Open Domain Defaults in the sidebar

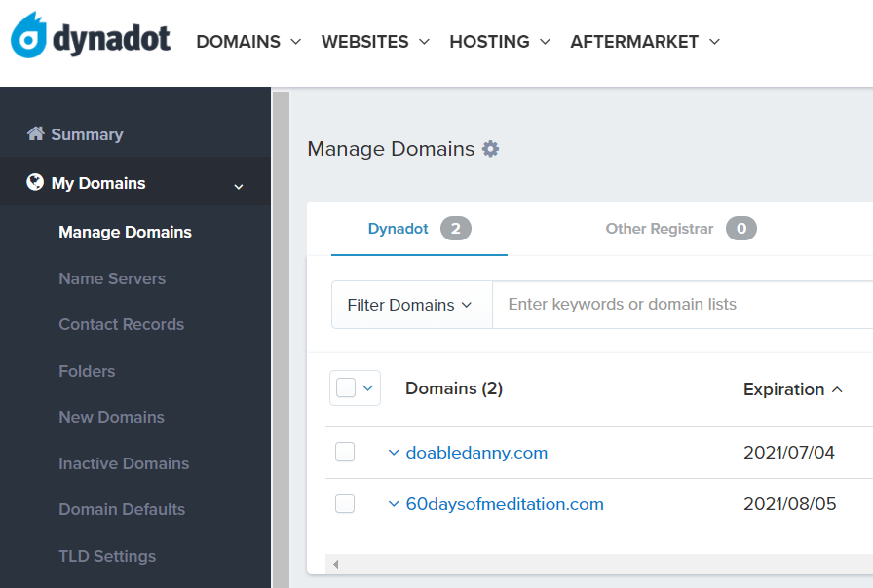[x=122, y=509]
